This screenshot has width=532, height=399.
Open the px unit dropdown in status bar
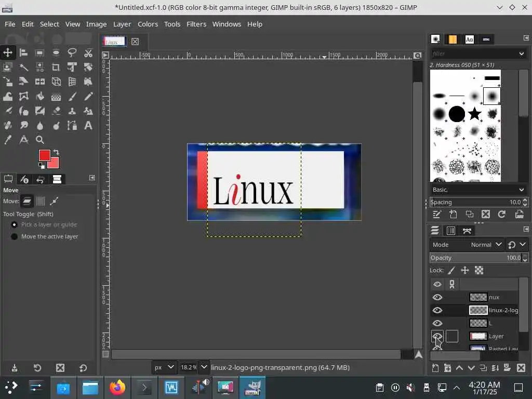(x=164, y=367)
